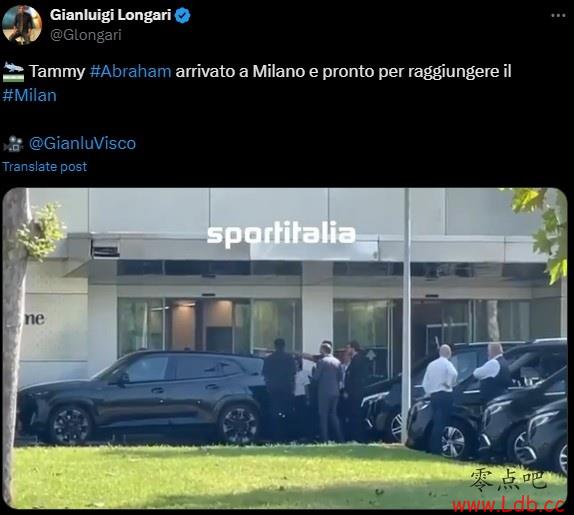Click the verified badge next to Longari
The height and width of the screenshot is (515, 574).
point(183,16)
